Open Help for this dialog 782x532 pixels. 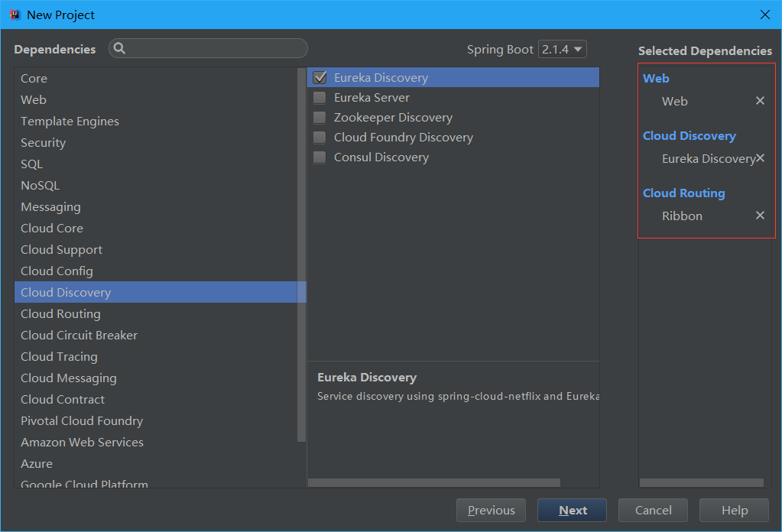click(734, 510)
